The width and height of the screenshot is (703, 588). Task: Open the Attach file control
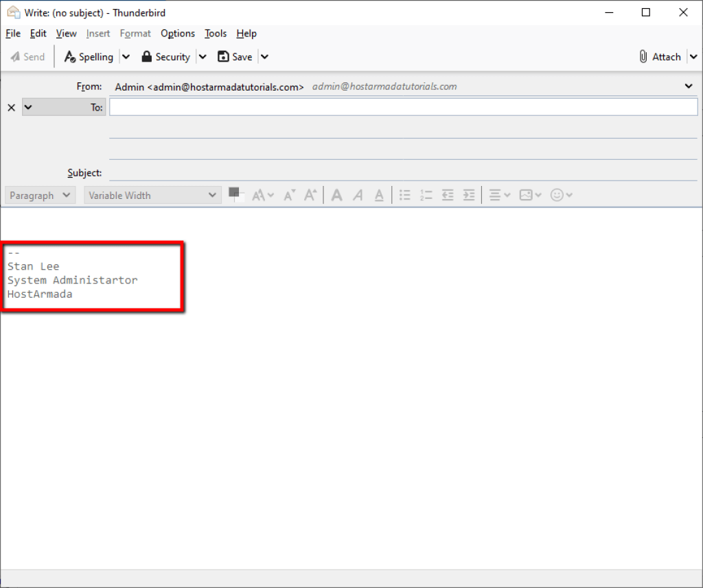pos(661,56)
